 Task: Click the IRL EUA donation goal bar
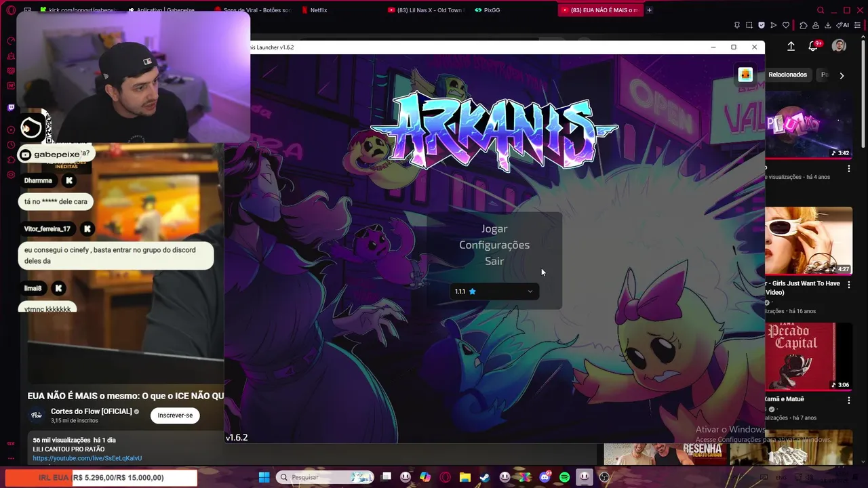[x=100, y=478]
